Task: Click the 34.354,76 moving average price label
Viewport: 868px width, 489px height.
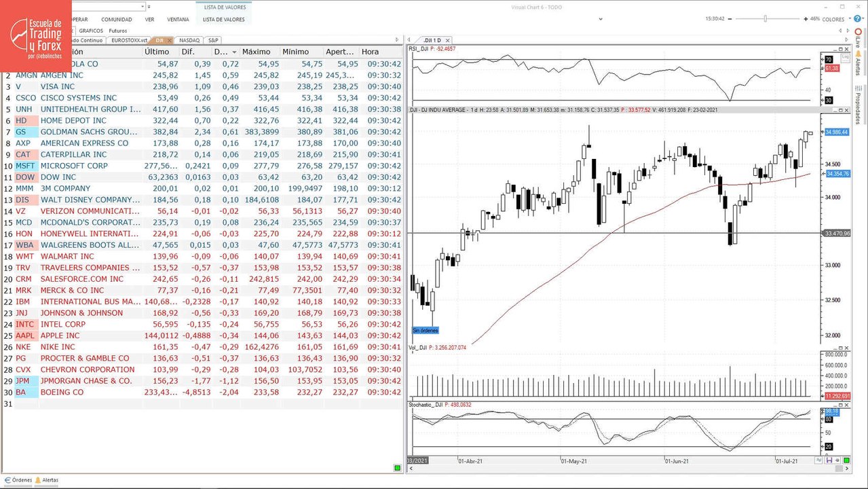Action: 837,175
